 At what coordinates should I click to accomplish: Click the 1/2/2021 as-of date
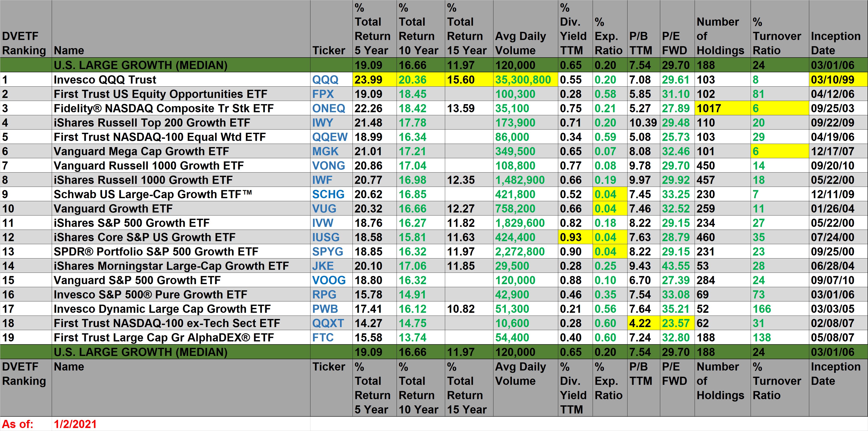75,424
